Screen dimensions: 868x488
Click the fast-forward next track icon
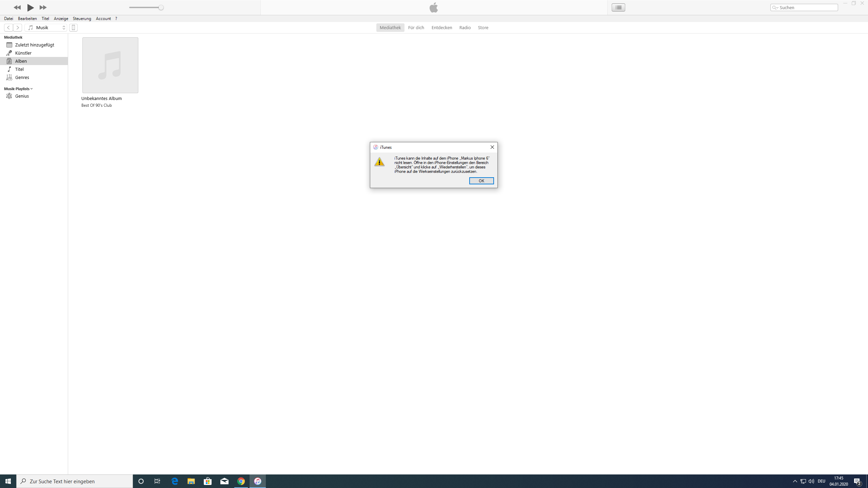click(x=43, y=7)
